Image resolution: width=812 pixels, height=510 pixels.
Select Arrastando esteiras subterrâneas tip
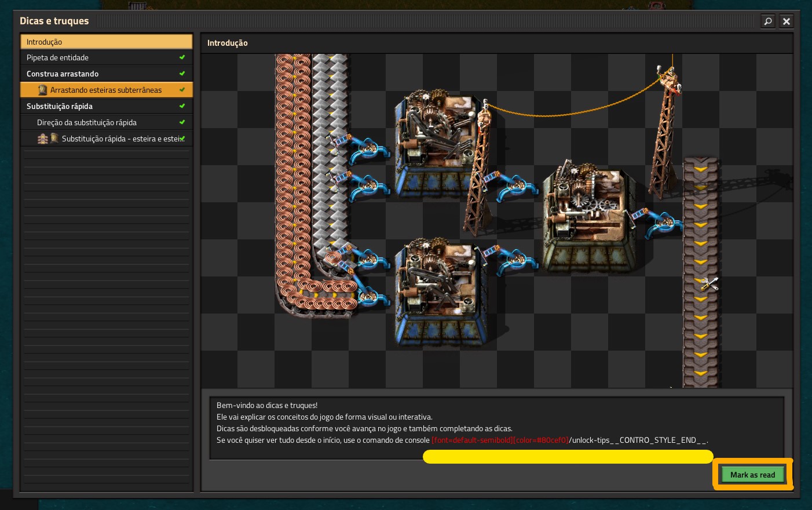pos(107,90)
